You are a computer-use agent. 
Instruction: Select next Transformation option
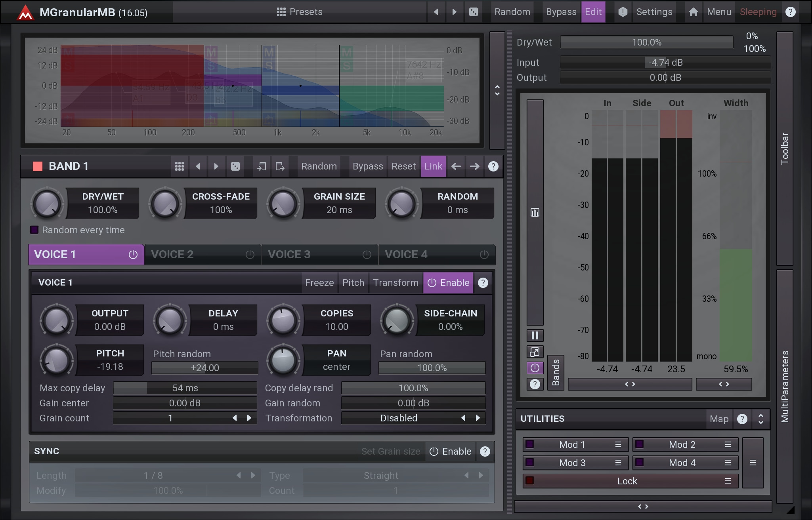478,418
